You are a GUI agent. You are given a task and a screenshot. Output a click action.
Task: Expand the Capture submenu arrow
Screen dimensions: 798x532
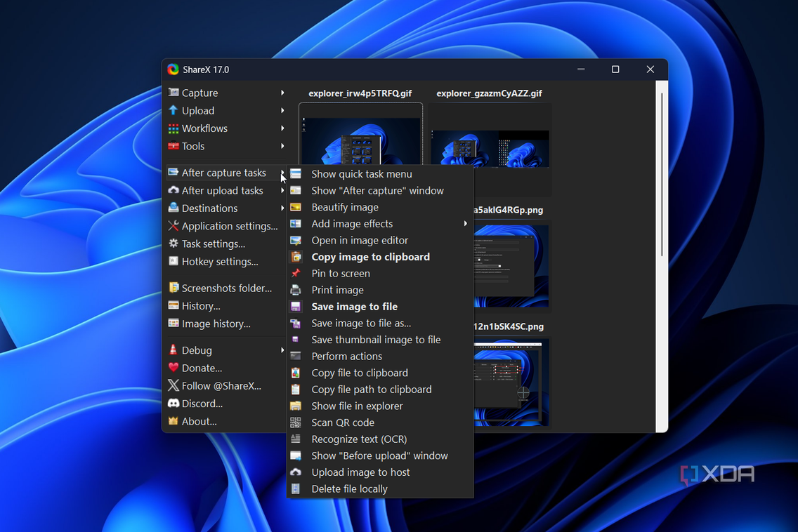[x=282, y=93]
